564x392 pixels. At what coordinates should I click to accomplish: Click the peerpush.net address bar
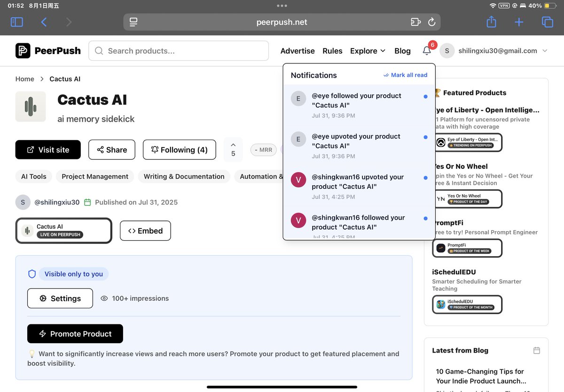(282, 22)
